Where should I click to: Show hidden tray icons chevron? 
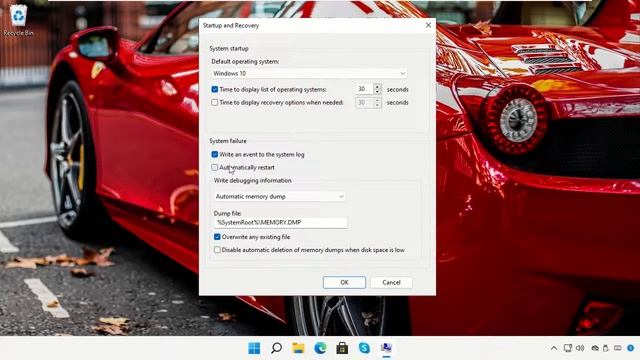[x=554, y=348]
